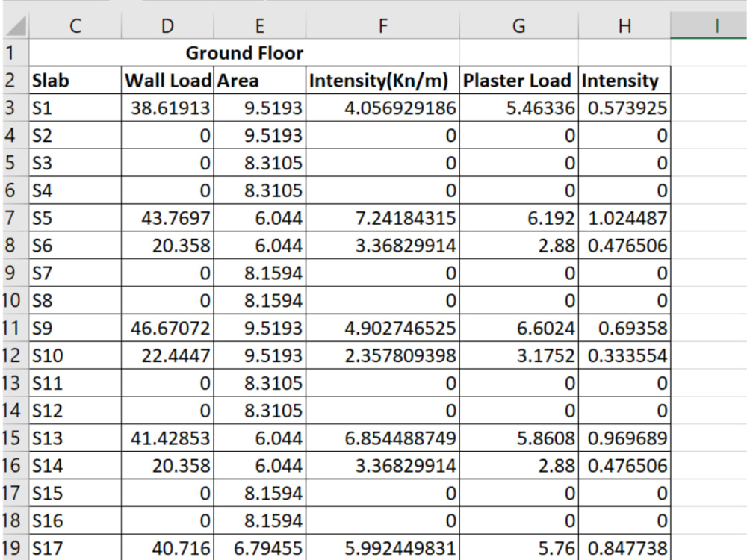Select row 2 header
The image size is (747, 560).
tap(16, 81)
